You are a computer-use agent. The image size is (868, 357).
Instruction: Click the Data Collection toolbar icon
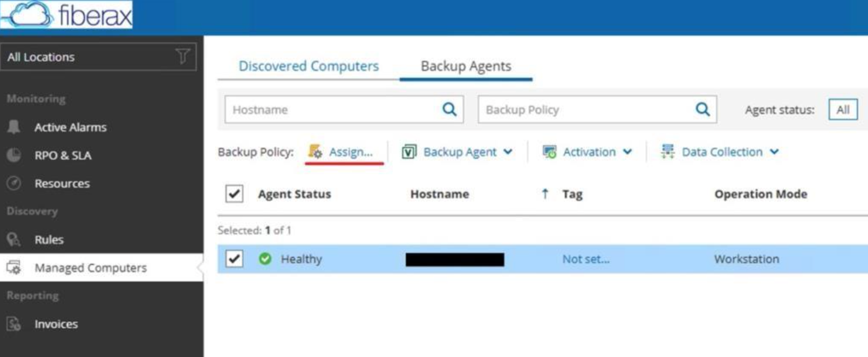(668, 152)
